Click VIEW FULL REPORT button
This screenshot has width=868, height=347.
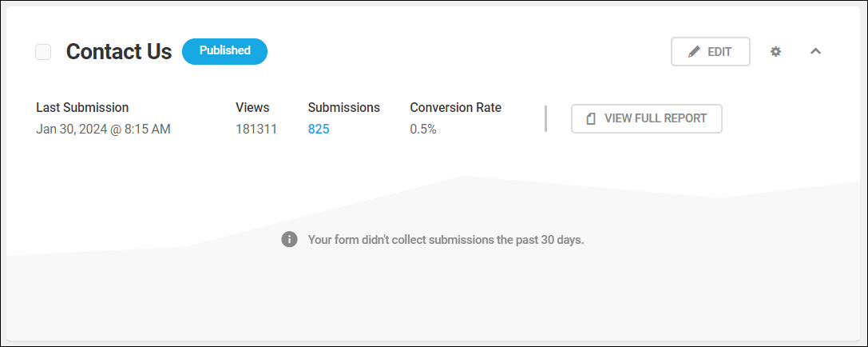tap(647, 118)
